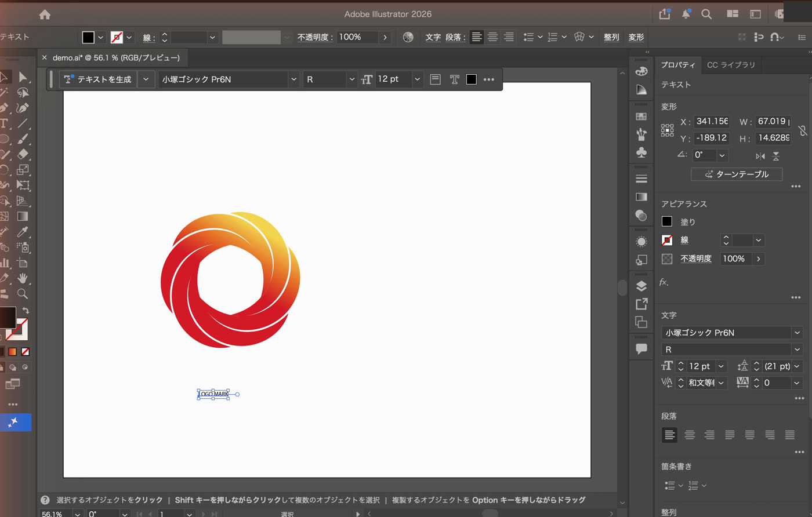This screenshot has height=517, width=812.
Task: Select the demo.ai document tab
Action: pyautogui.click(x=116, y=58)
